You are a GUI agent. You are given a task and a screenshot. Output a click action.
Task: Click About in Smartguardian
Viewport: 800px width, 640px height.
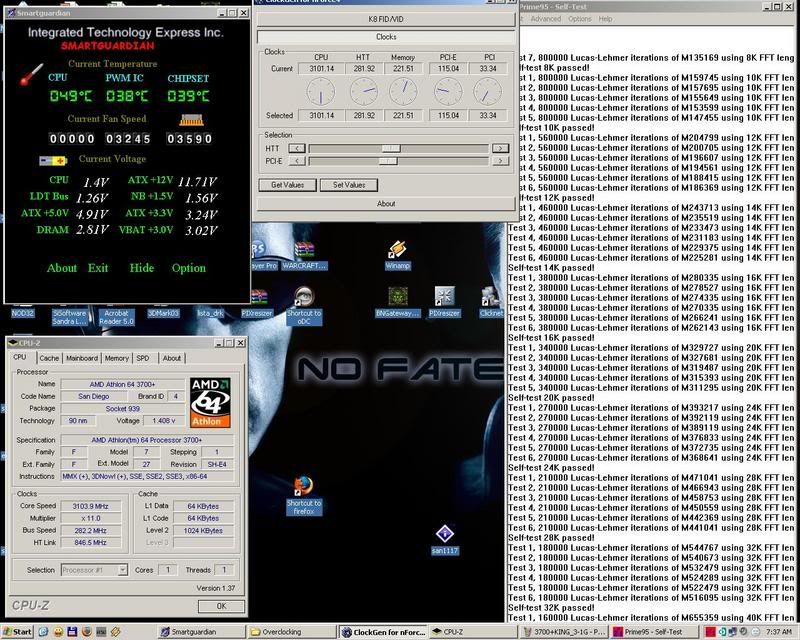pyautogui.click(x=62, y=268)
